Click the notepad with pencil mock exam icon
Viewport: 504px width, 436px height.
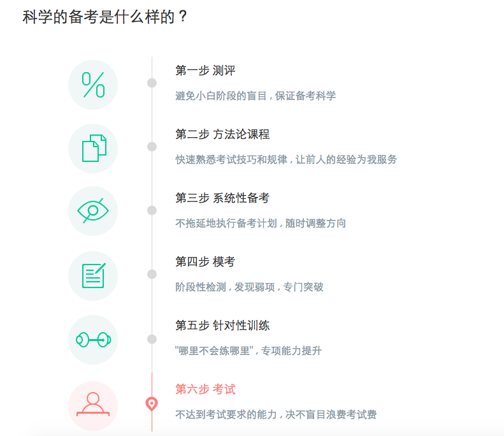93,276
